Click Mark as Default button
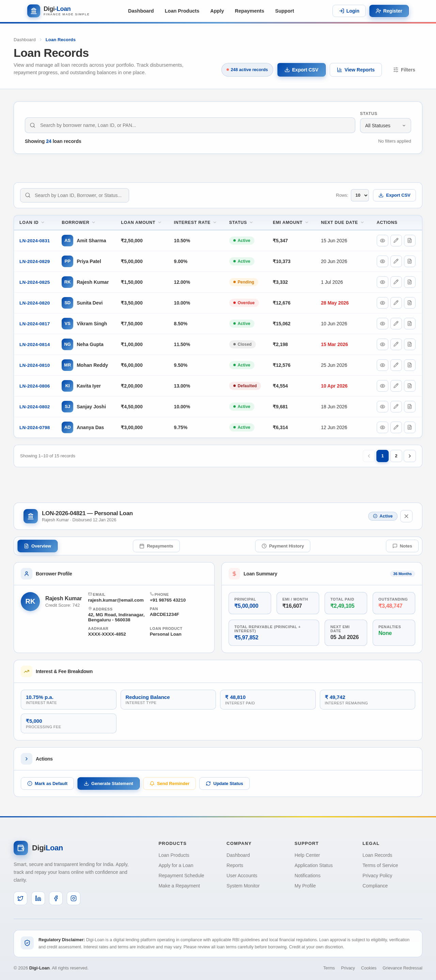The height and width of the screenshot is (980, 436). [x=47, y=783]
